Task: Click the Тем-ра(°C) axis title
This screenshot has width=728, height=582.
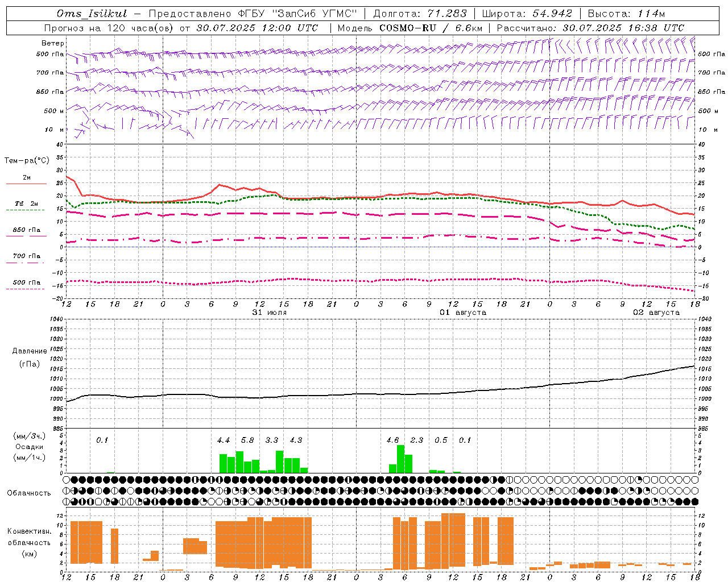Action: tap(27, 161)
